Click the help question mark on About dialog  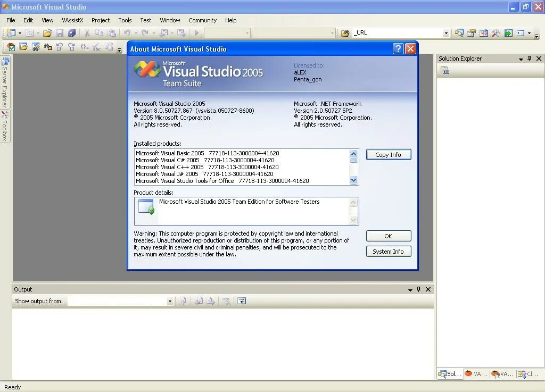pos(398,48)
